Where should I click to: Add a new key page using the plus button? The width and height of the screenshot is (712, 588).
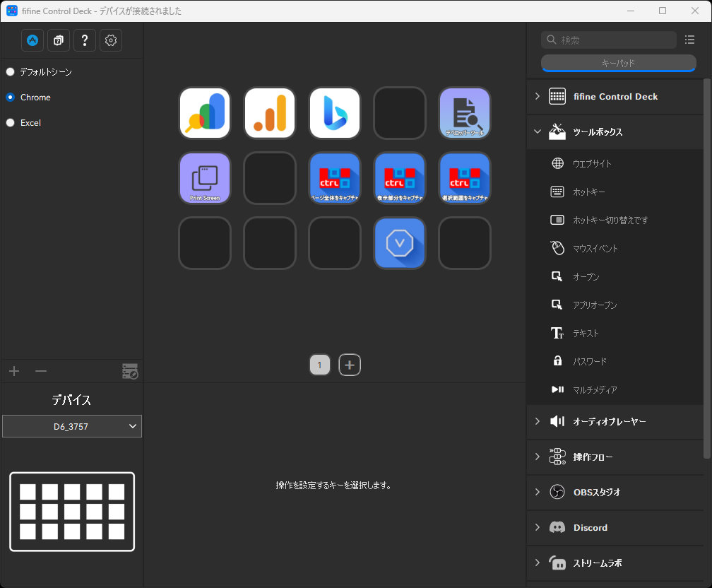pyautogui.click(x=349, y=365)
